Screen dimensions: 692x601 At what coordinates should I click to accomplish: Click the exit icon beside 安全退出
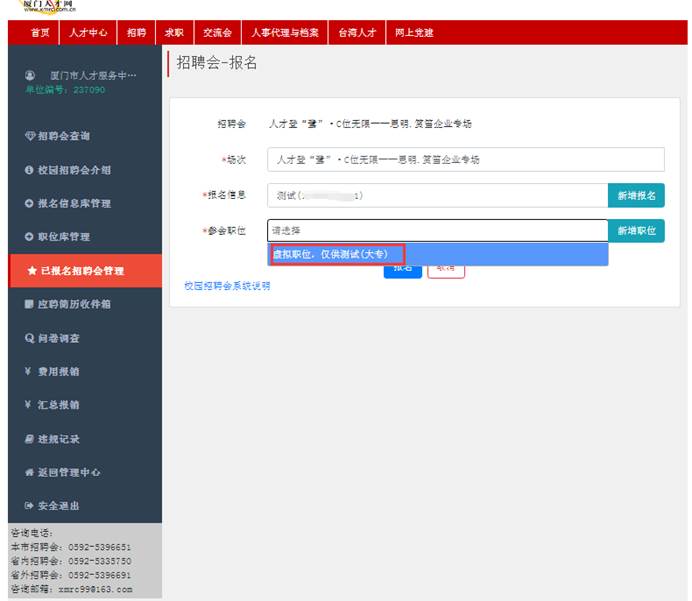coord(29,506)
